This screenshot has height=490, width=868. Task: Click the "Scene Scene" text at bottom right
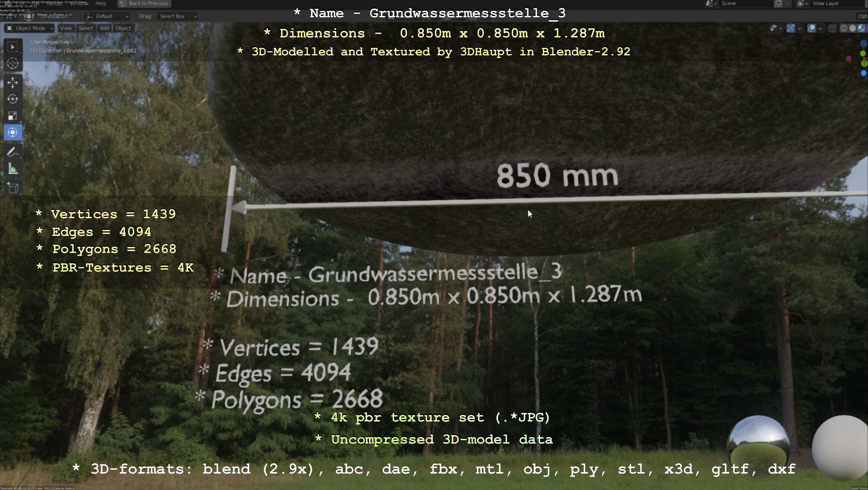[859, 488]
